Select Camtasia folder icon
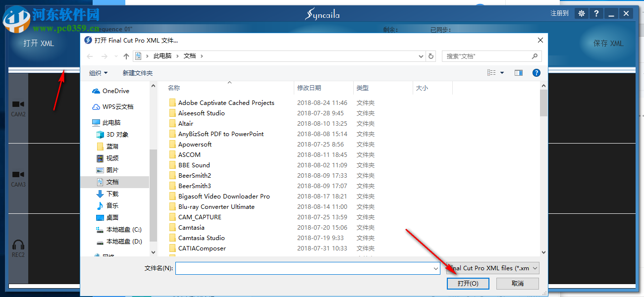 pos(172,228)
